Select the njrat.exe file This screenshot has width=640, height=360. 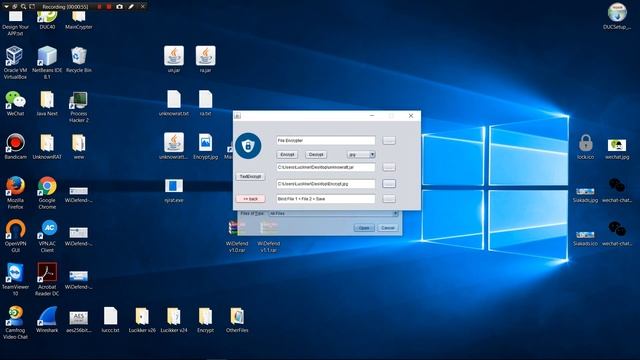(x=174, y=190)
